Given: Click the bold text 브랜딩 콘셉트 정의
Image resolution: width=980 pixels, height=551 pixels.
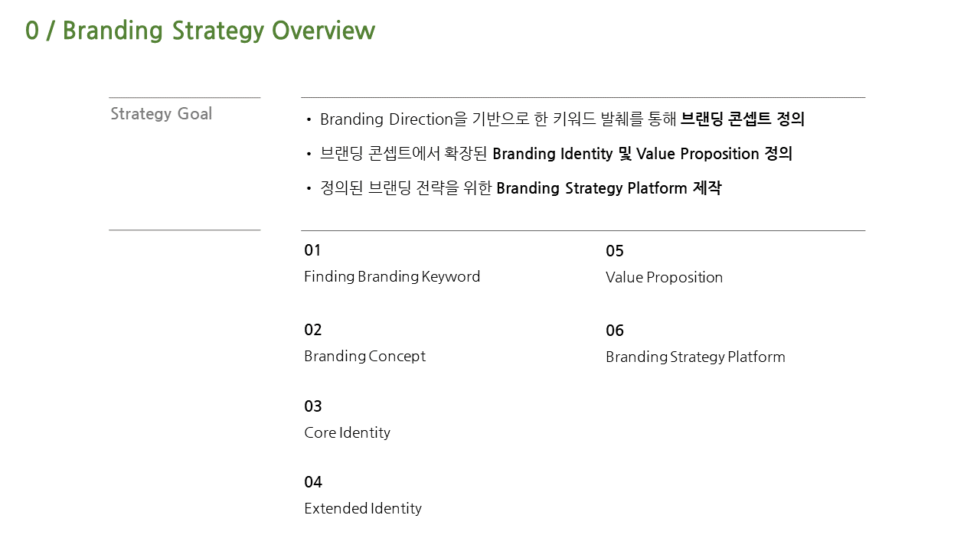Looking at the screenshot, I should (x=743, y=119).
